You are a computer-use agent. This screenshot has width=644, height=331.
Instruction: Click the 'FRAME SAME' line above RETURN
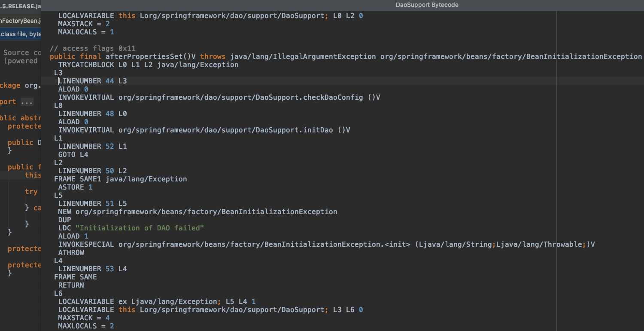[x=75, y=277]
